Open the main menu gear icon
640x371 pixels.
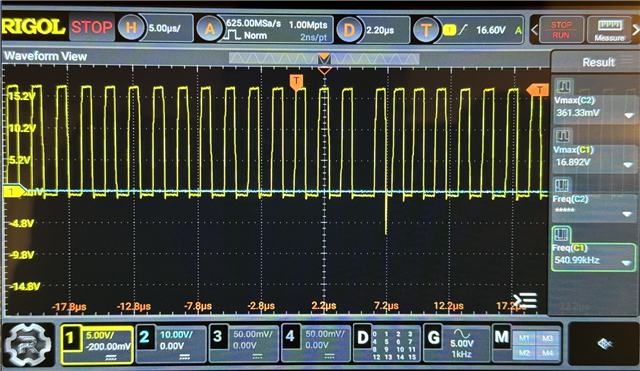click(x=28, y=344)
